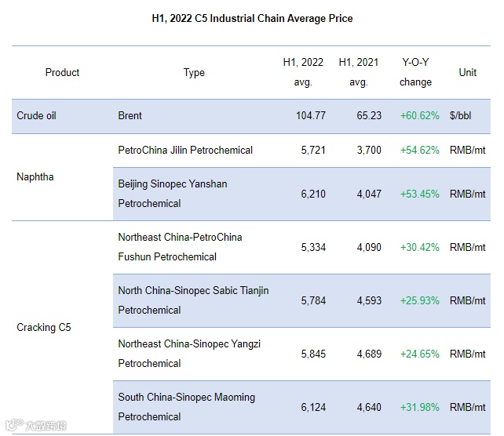Click the table title H1, 2022 C5 Industrial Chain Average Price
Image resolution: width=504 pixels, height=436 pixels.
coord(252,18)
